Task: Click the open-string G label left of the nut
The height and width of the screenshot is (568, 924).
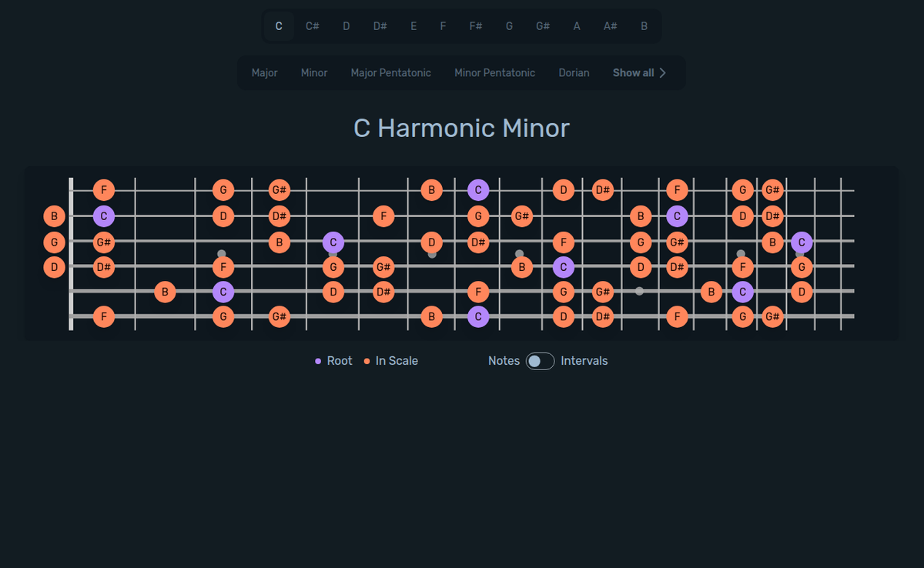Action: [x=54, y=242]
